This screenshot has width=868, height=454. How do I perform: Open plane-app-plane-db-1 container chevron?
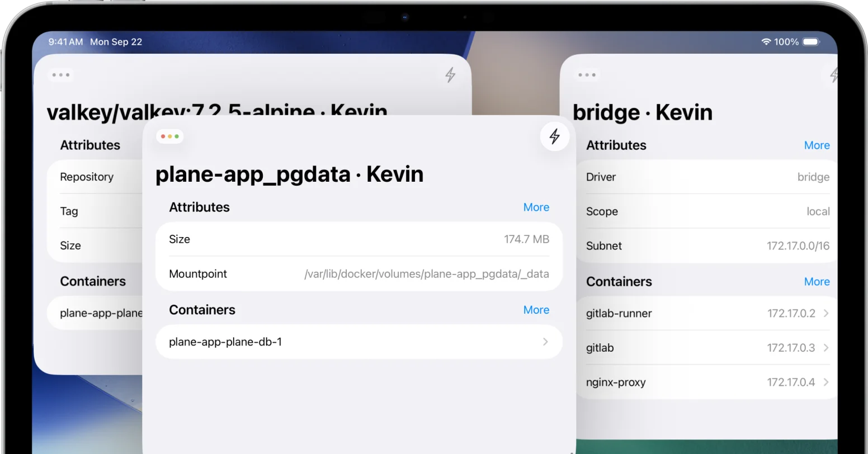pos(545,342)
